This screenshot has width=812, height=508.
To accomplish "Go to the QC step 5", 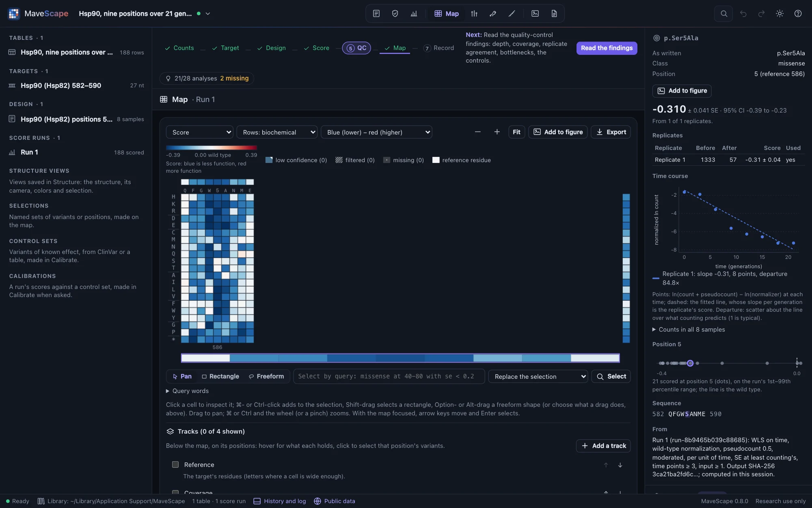I will point(356,48).
